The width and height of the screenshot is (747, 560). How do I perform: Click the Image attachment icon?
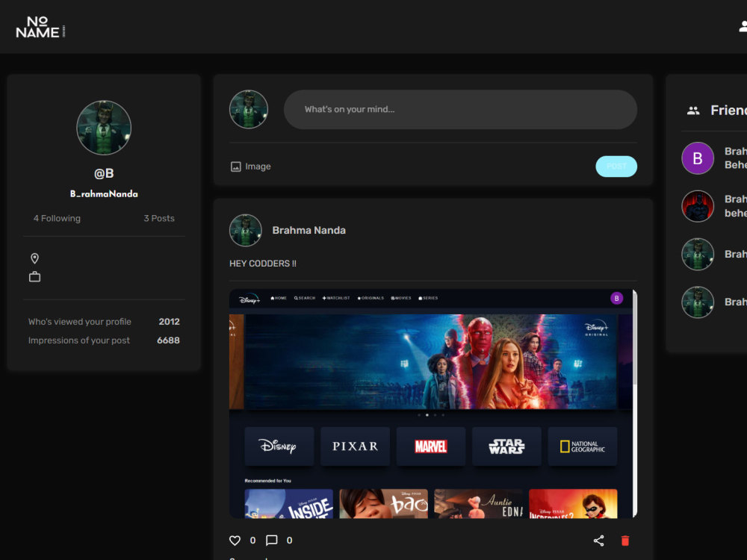[x=236, y=167]
